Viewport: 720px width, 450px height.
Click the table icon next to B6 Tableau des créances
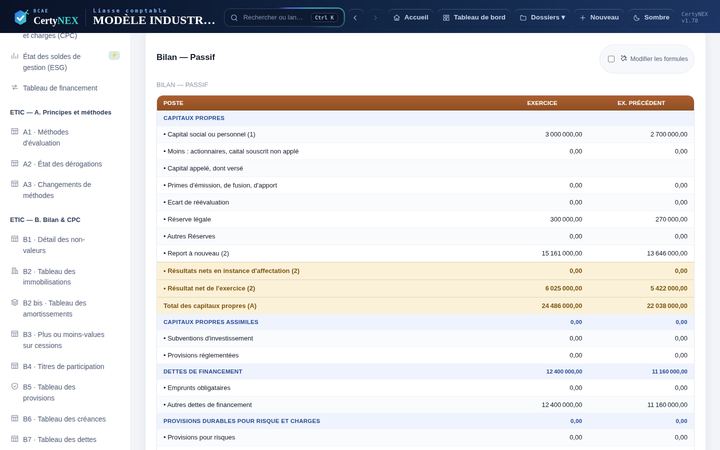coord(14,418)
